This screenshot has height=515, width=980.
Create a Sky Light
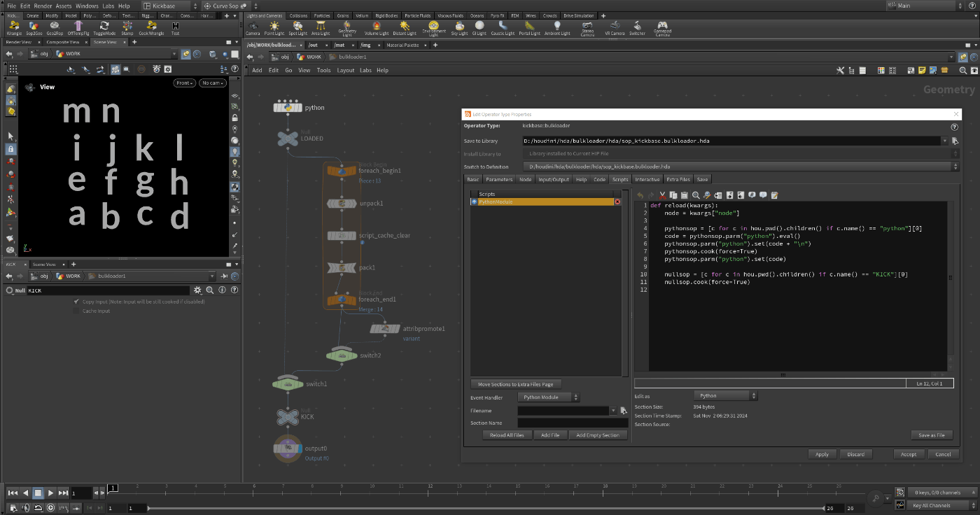point(459,28)
